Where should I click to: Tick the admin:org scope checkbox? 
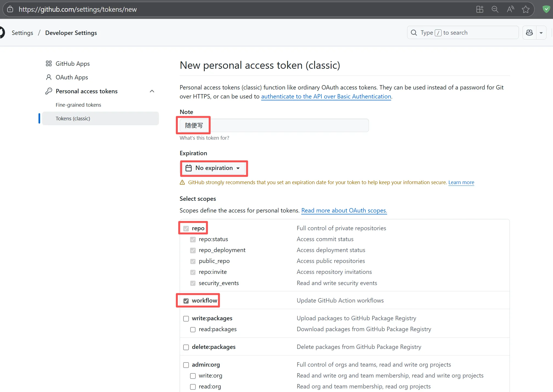pyautogui.click(x=186, y=365)
